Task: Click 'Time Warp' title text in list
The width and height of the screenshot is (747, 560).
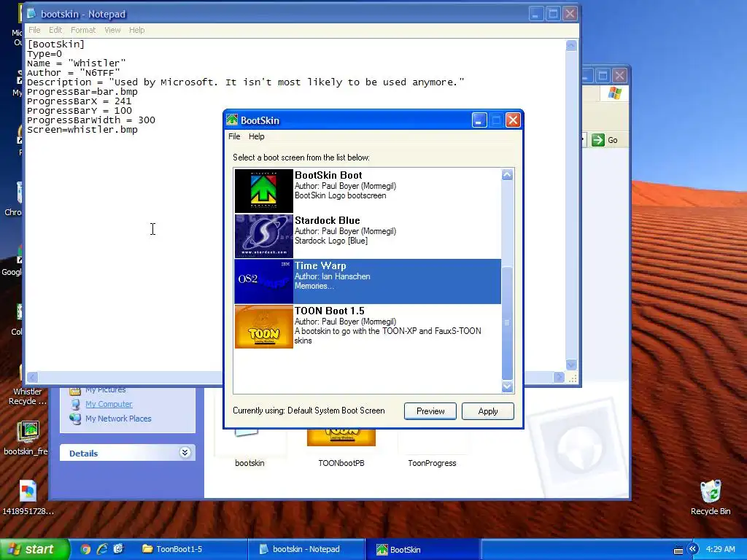Action: 320,265
